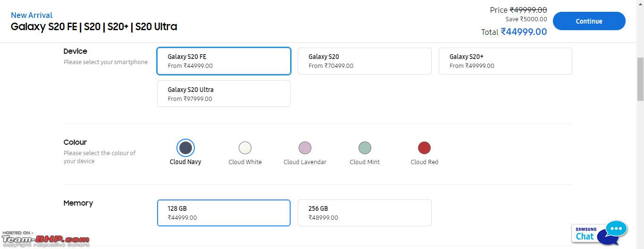Click the 'Colour' section label
644x249 pixels.
pos(75,142)
